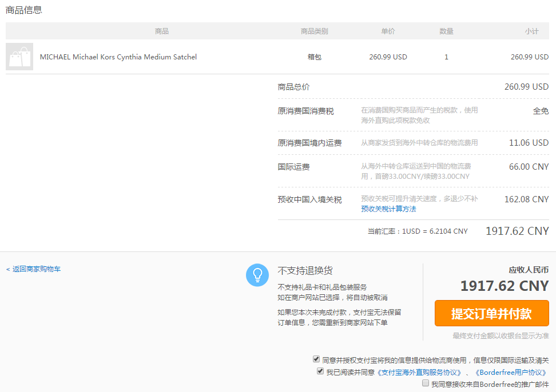Click the shopping bag product thumbnail

point(19,57)
